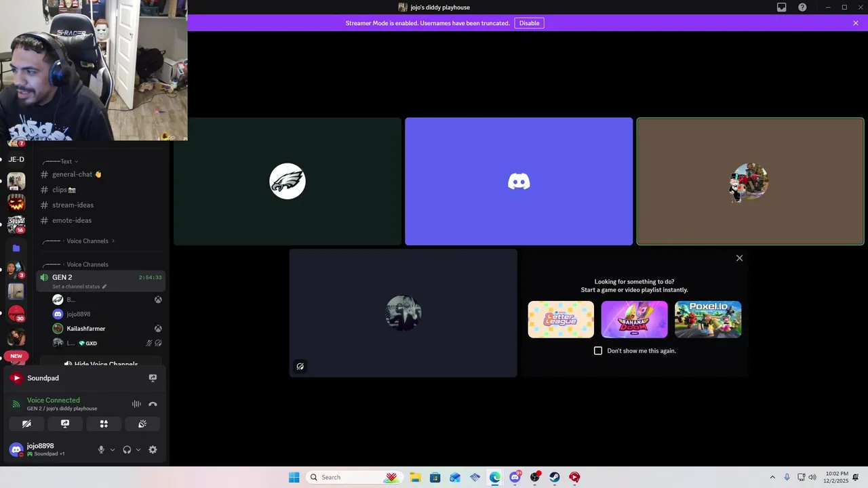Viewport: 868px width, 488px height.
Task: Open the Activities launcher button
Action: tap(104, 424)
